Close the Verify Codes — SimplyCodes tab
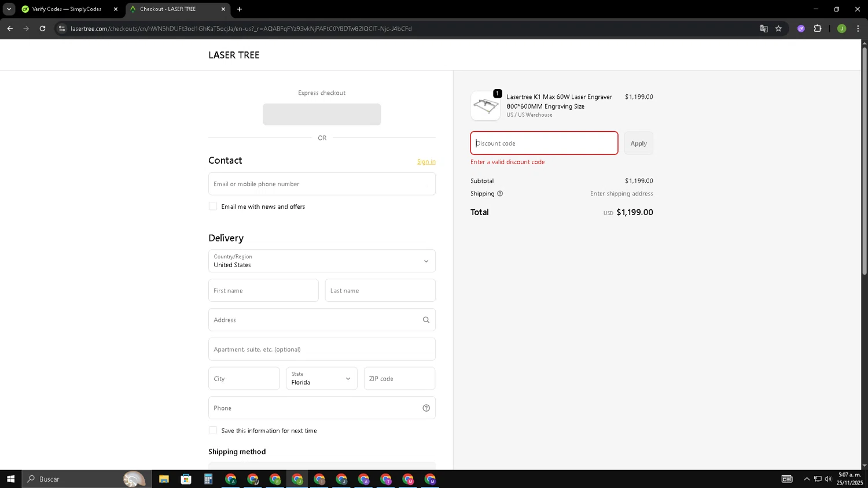Viewport: 868px width, 488px height. point(115,9)
